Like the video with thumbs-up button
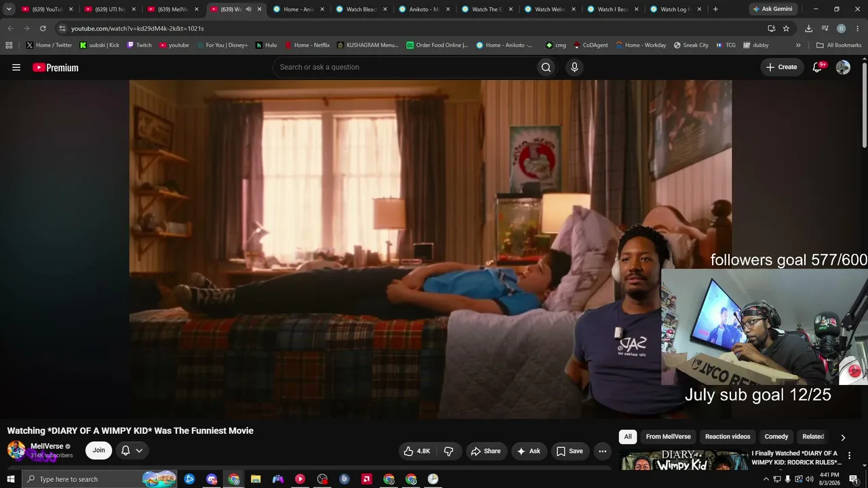 pos(417,451)
